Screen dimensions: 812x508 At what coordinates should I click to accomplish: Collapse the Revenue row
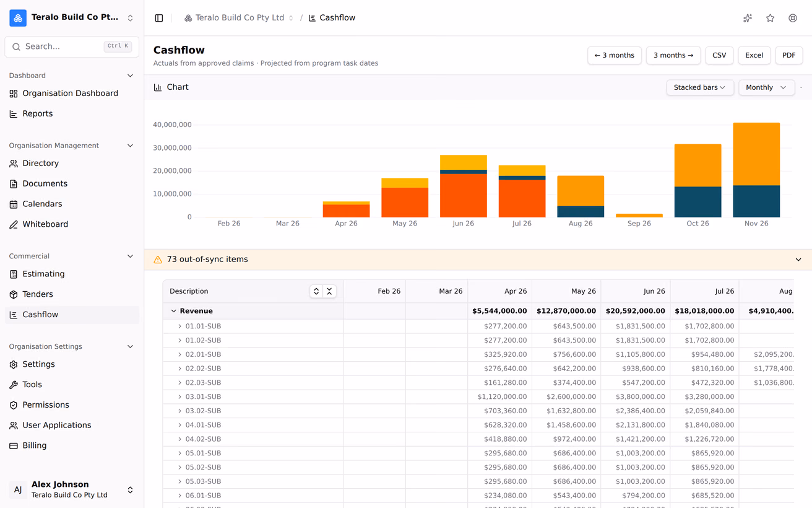[x=174, y=311]
